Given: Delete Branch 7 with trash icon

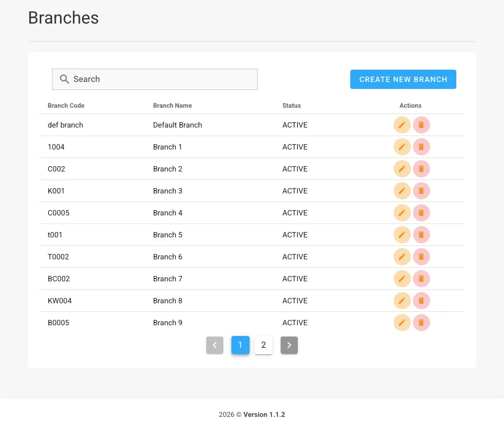Looking at the screenshot, I should click(421, 279).
